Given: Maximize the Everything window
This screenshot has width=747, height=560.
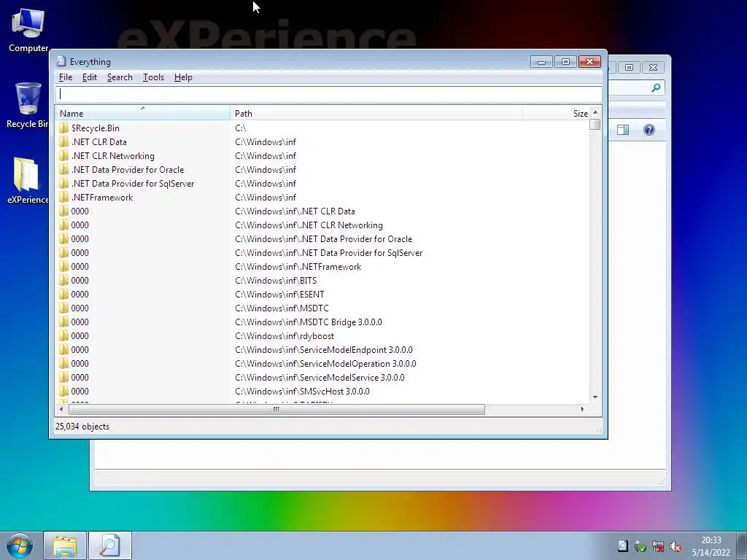Looking at the screenshot, I should click(565, 62).
